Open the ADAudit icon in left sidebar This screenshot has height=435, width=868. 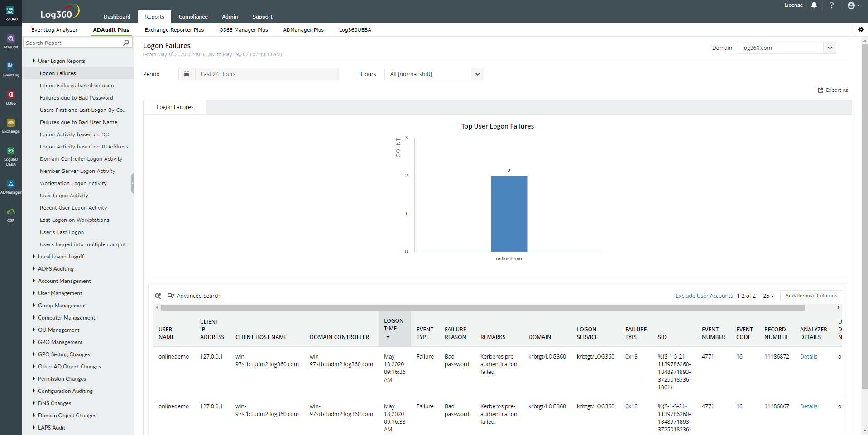(x=11, y=41)
